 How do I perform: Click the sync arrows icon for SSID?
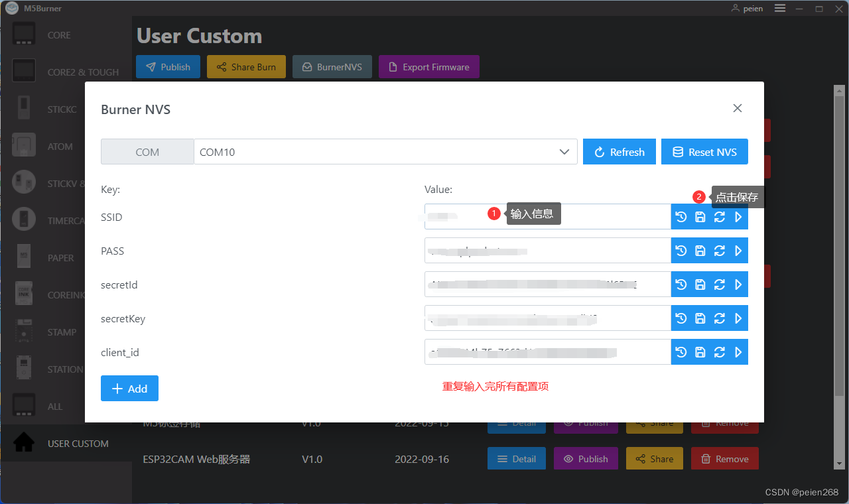tap(719, 217)
